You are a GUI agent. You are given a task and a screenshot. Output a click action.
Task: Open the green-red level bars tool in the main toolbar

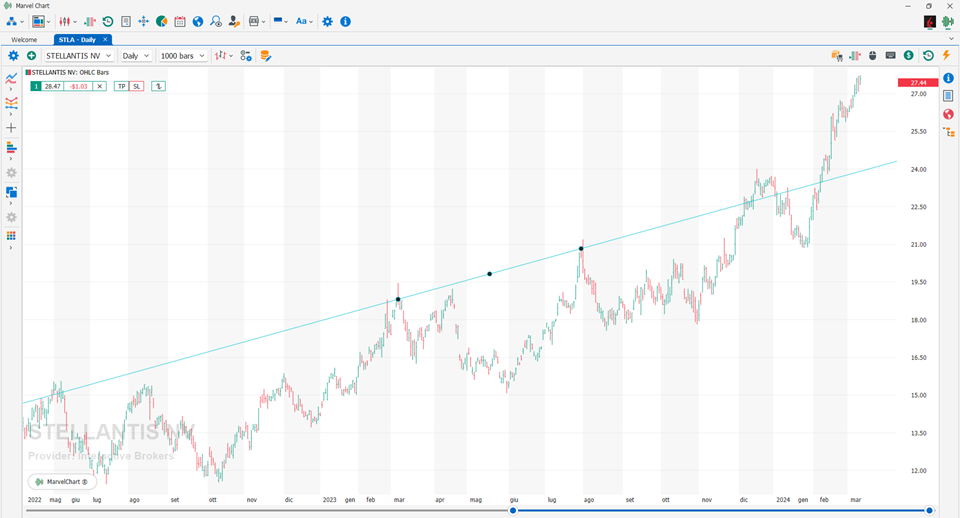point(90,21)
